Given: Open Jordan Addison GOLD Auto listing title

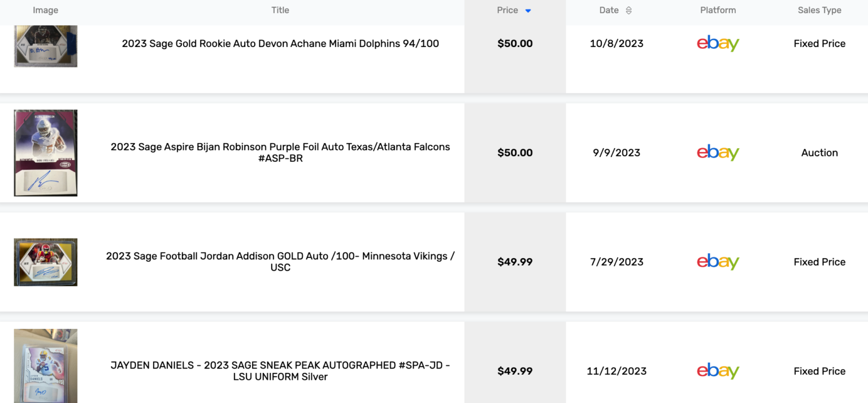Looking at the screenshot, I should 280,262.
